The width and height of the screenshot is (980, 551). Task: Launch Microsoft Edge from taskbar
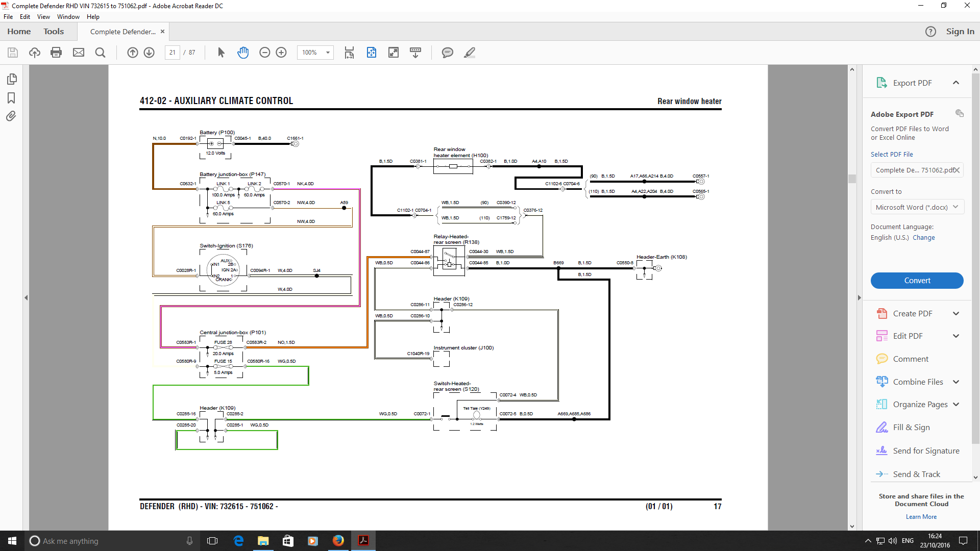[238, 541]
